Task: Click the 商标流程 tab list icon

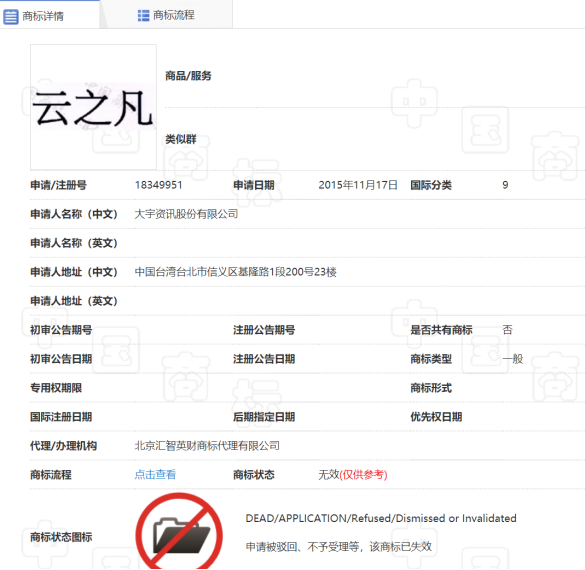Action: pyautogui.click(x=143, y=16)
